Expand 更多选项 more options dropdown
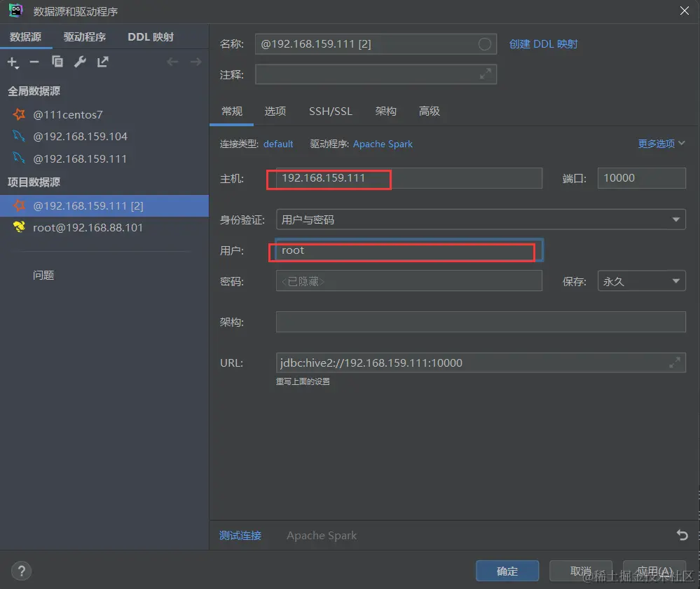The width and height of the screenshot is (700, 589). (x=661, y=144)
